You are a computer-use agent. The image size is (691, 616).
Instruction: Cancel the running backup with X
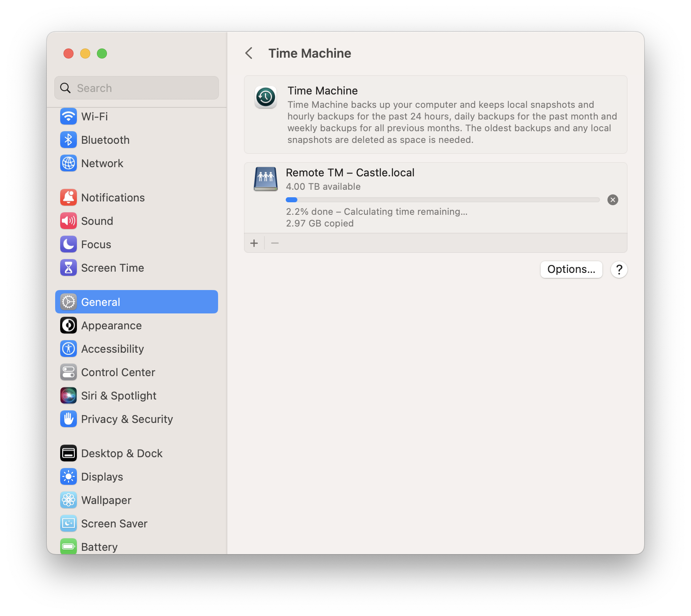point(613,200)
